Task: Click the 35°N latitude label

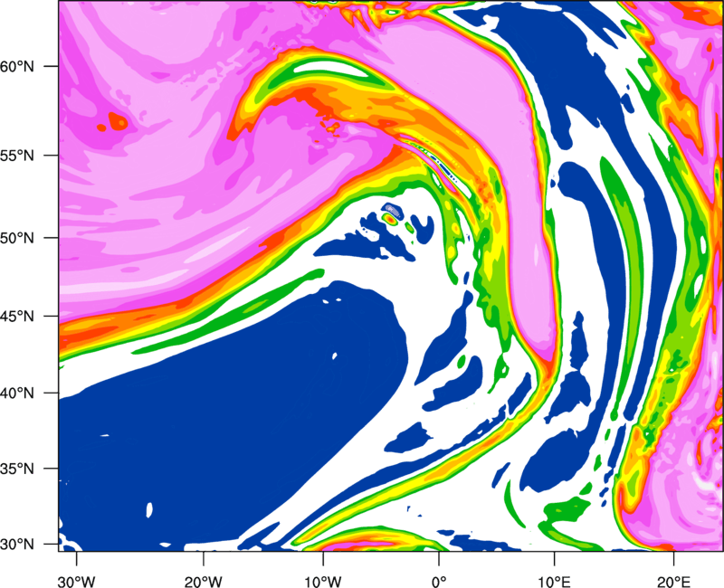Action: click(17, 469)
